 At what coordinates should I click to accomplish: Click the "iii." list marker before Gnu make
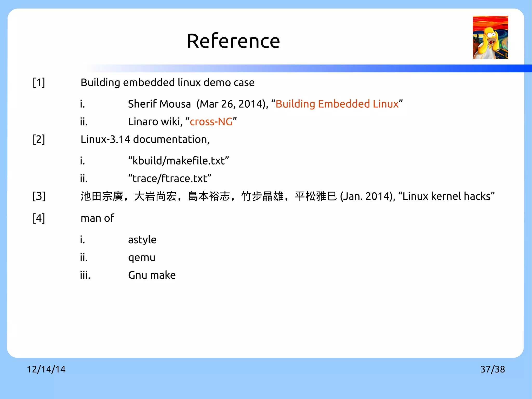tap(85, 275)
